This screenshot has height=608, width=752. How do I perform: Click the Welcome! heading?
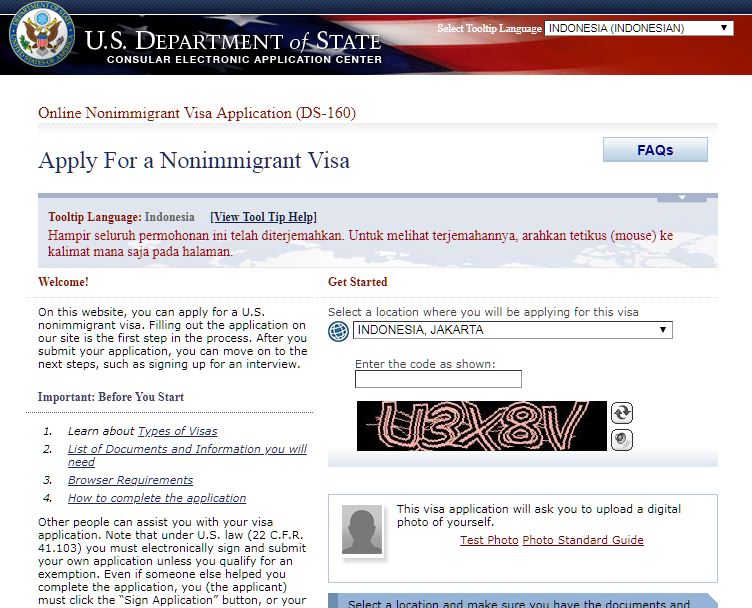click(x=63, y=282)
